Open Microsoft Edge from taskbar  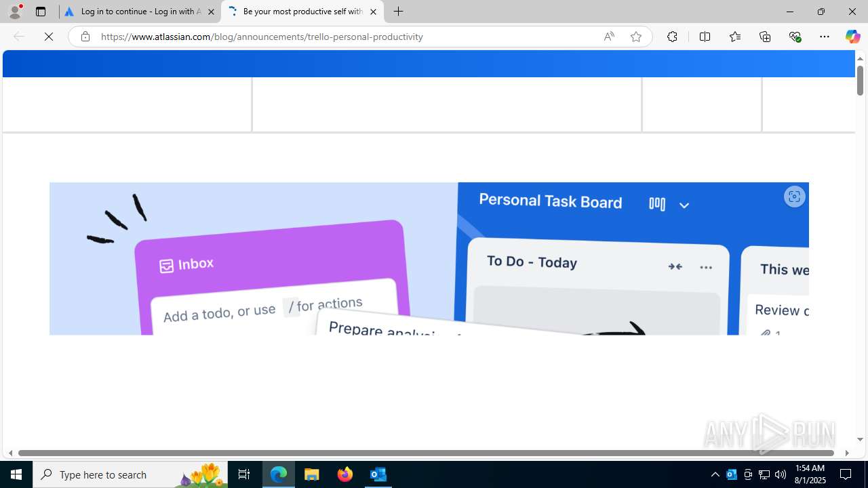tap(279, 474)
